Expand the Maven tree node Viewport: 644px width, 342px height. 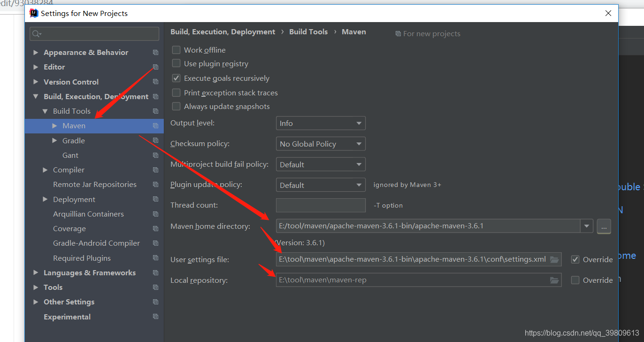(54, 126)
